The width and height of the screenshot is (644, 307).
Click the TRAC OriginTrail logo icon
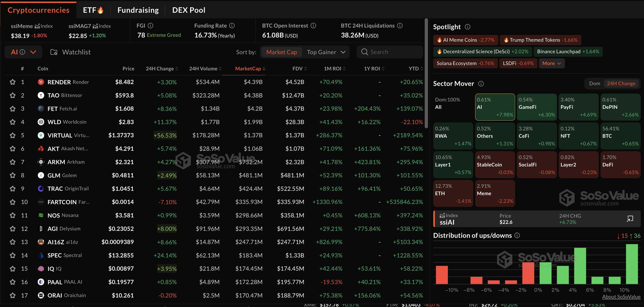(41, 189)
